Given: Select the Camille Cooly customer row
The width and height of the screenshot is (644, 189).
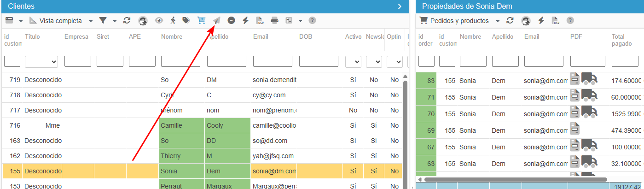Looking at the screenshot, I should (x=202, y=125).
